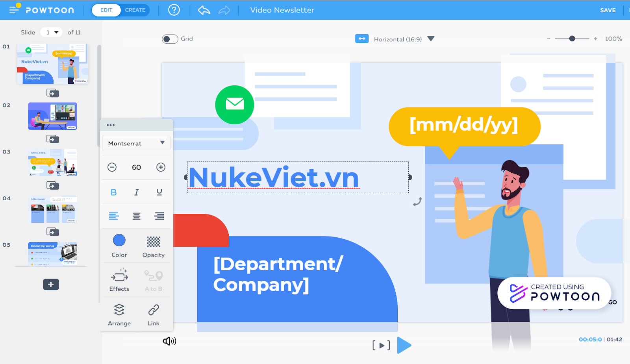This screenshot has width=630, height=364.
Task: Select slide 04 thumbnail
Action: pyautogui.click(x=52, y=209)
